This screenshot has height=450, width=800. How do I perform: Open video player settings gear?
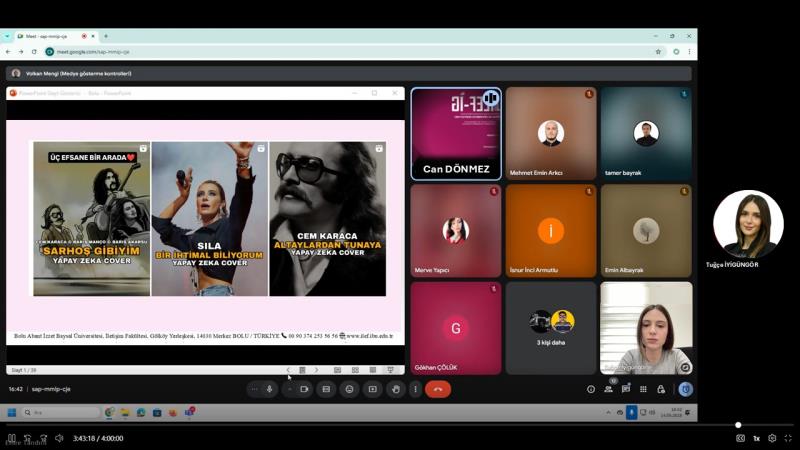coord(772,438)
